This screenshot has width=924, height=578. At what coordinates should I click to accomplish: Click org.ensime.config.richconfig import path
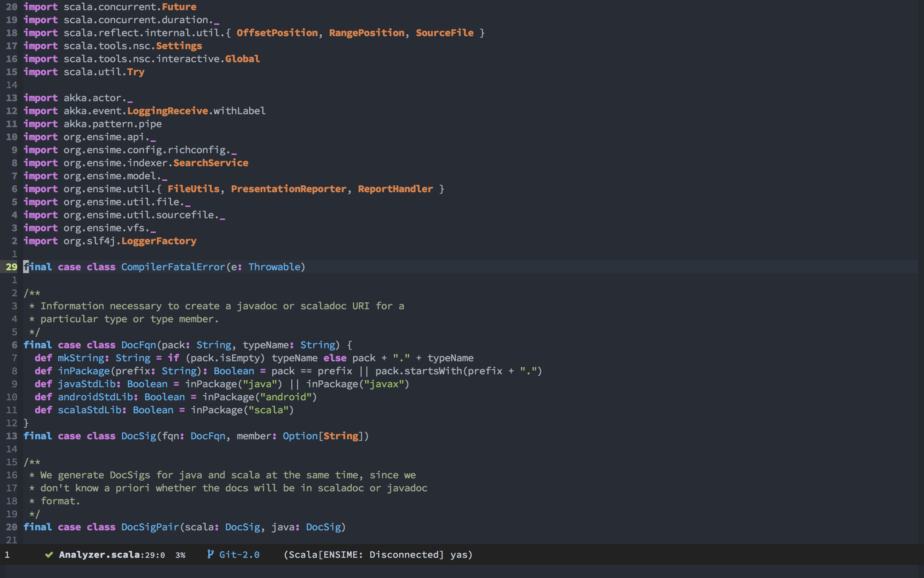[150, 150]
